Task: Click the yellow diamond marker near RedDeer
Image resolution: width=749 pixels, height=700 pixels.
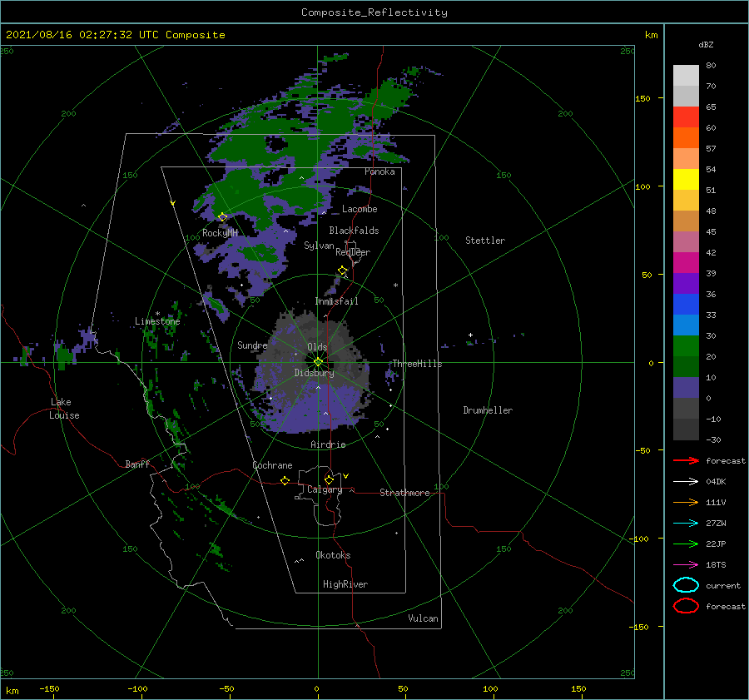Action: point(342,271)
